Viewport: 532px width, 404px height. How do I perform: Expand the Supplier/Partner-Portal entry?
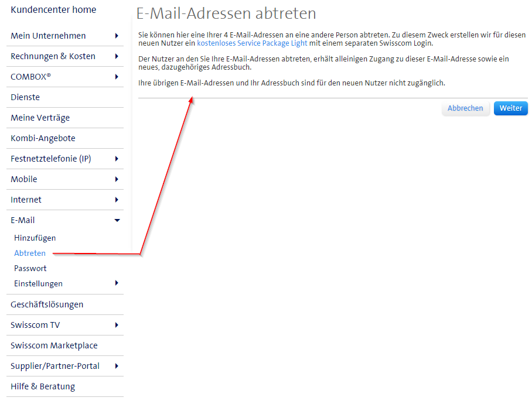pos(117,366)
